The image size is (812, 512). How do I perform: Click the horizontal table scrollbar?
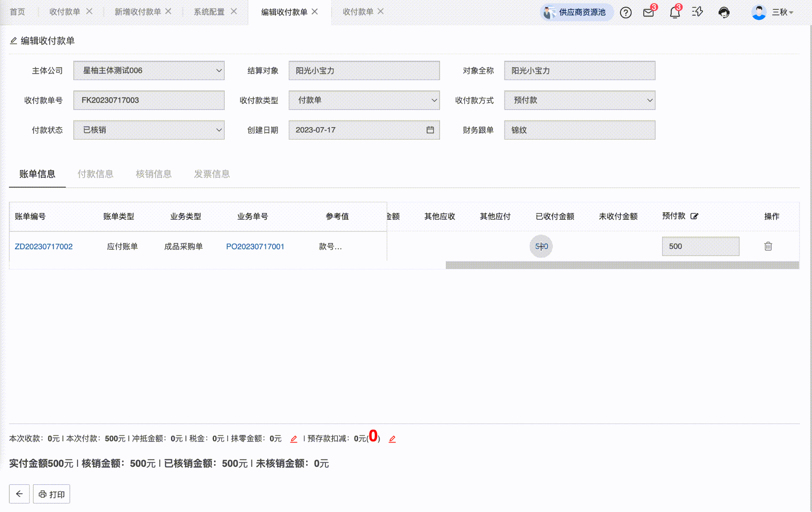tap(622, 265)
